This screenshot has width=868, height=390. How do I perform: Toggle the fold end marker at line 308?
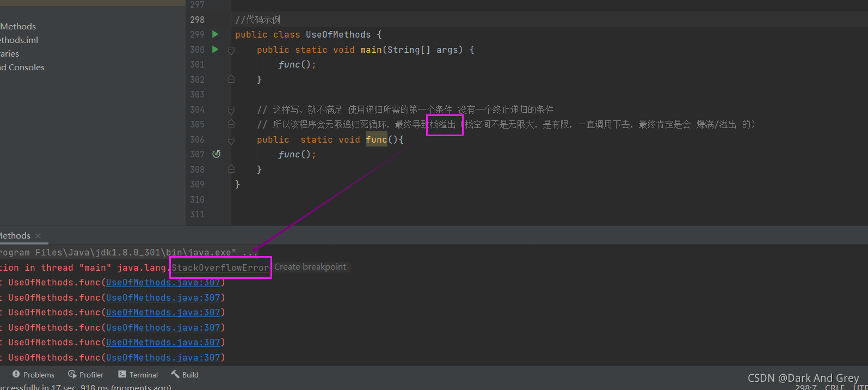click(x=231, y=169)
